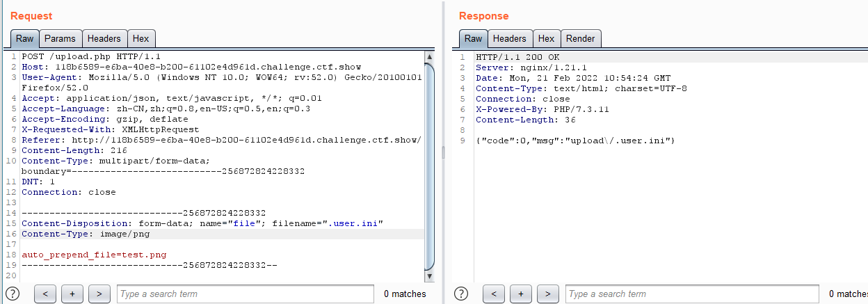Viewport: 868px width, 304px height.
Task: Click the plus button in Request search bar
Action: [72, 294]
